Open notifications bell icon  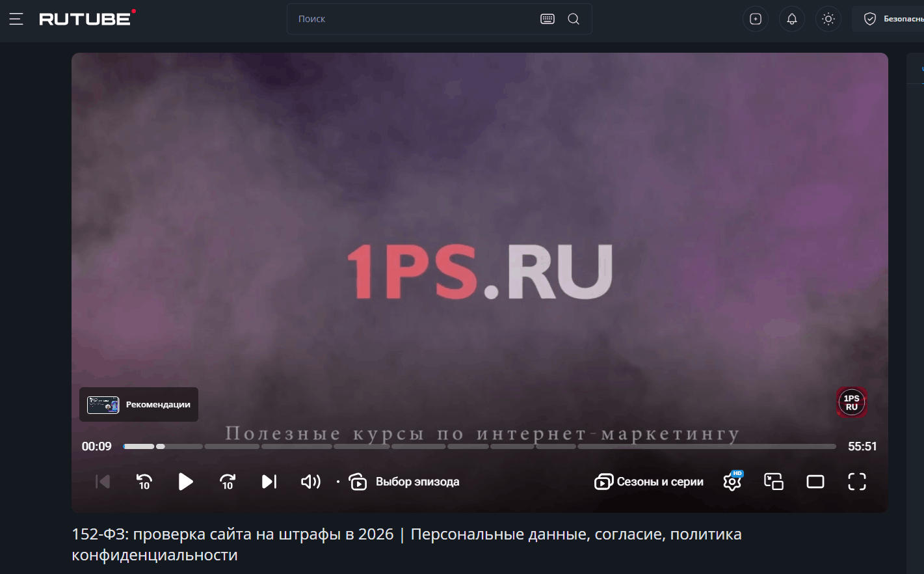click(x=791, y=18)
